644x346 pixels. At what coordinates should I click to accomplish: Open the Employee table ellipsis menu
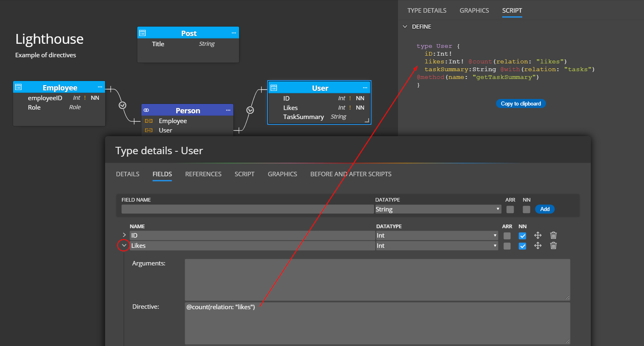pos(100,87)
